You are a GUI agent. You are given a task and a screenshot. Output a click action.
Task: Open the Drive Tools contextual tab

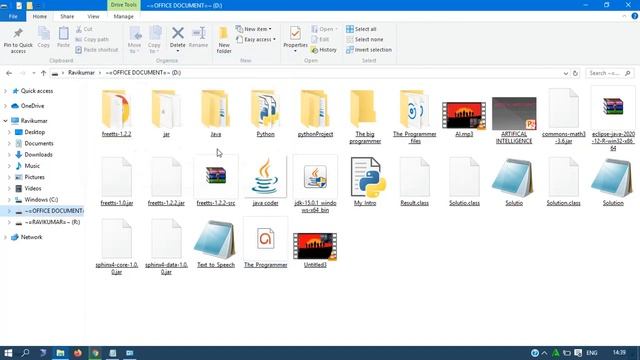pos(124,5)
